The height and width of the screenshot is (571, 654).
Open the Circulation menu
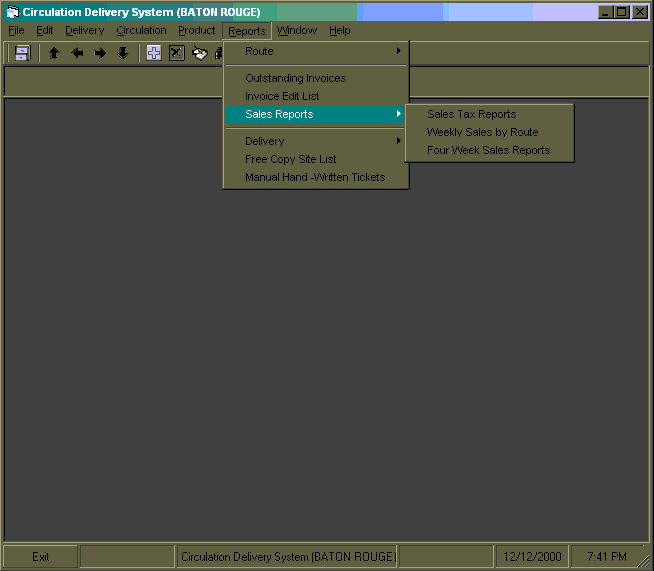[141, 30]
